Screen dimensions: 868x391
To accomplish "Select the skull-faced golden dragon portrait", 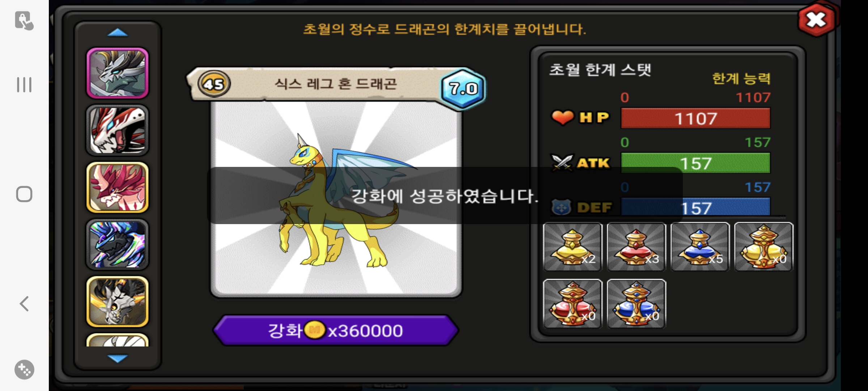I will [x=118, y=302].
